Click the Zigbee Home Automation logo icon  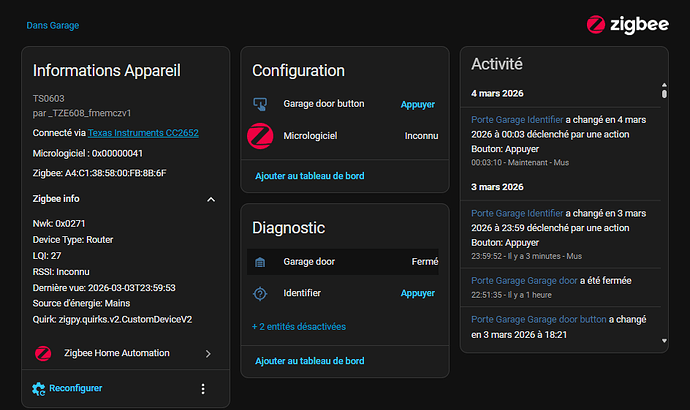click(43, 353)
